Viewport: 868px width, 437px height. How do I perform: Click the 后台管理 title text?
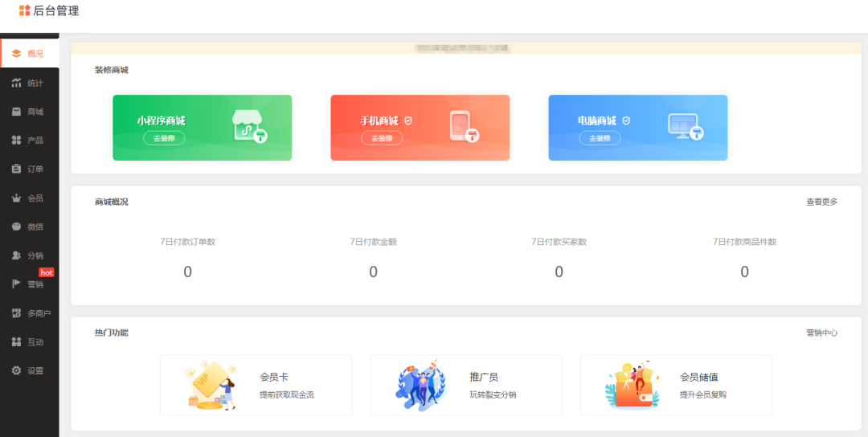(x=56, y=10)
